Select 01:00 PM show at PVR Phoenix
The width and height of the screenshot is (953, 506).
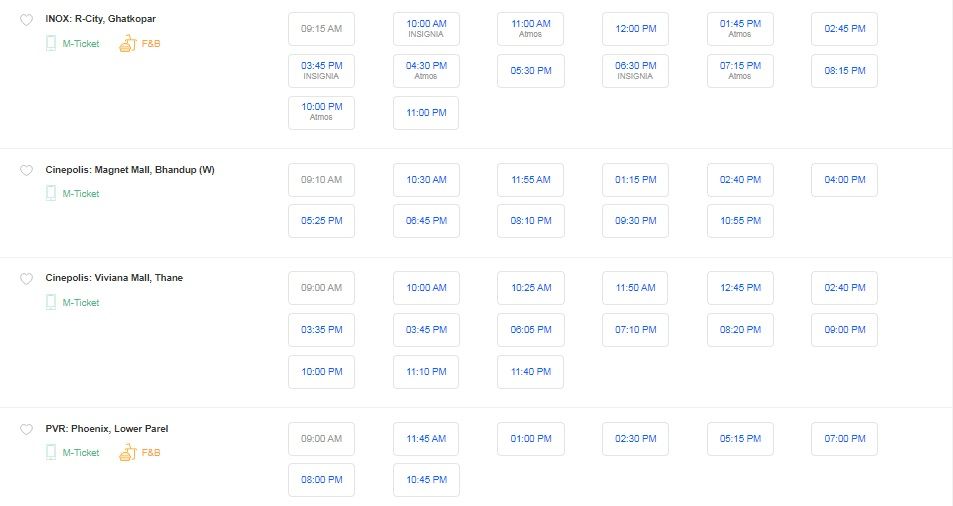click(531, 439)
